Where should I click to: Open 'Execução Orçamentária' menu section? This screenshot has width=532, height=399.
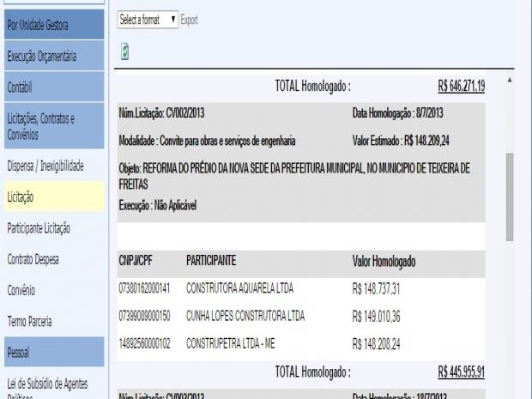coord(53,57)
